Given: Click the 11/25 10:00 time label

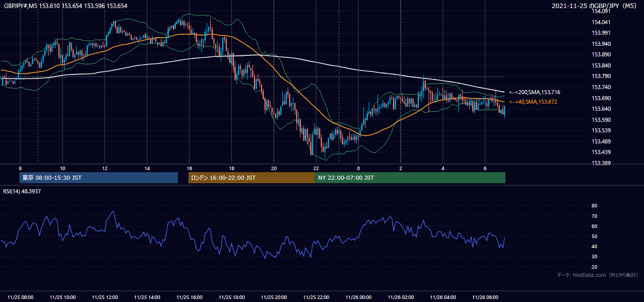Looking at the screenshot, I should tap(62, 297).
